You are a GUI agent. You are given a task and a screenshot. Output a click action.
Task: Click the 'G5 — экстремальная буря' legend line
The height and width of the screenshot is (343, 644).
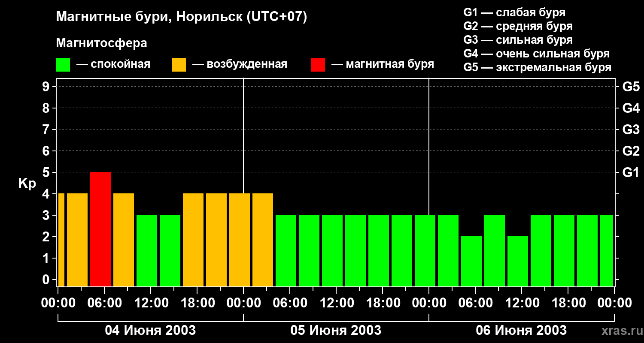tap(537, 67)
